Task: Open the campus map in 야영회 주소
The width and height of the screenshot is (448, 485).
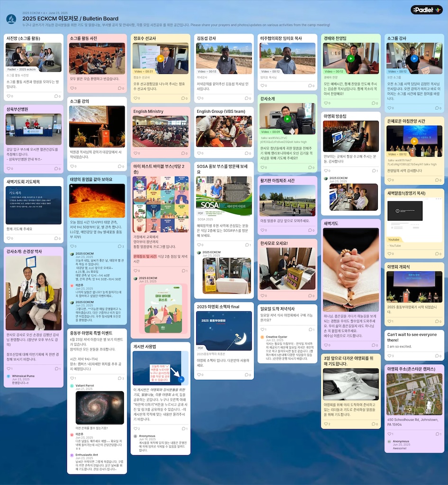Action: click(414, 394)
